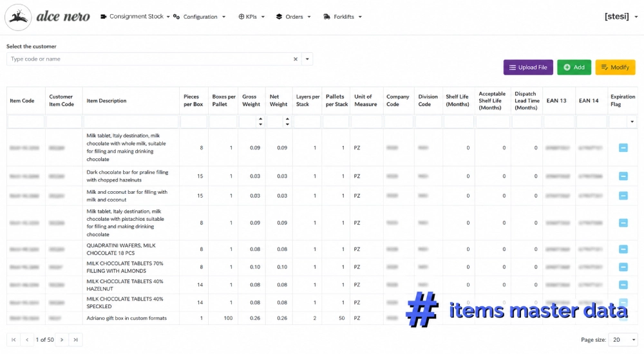Sort by Expiration Flag header
Image resolution: width=644 pixels, height=354 pixels.
(x=623, y=100)
